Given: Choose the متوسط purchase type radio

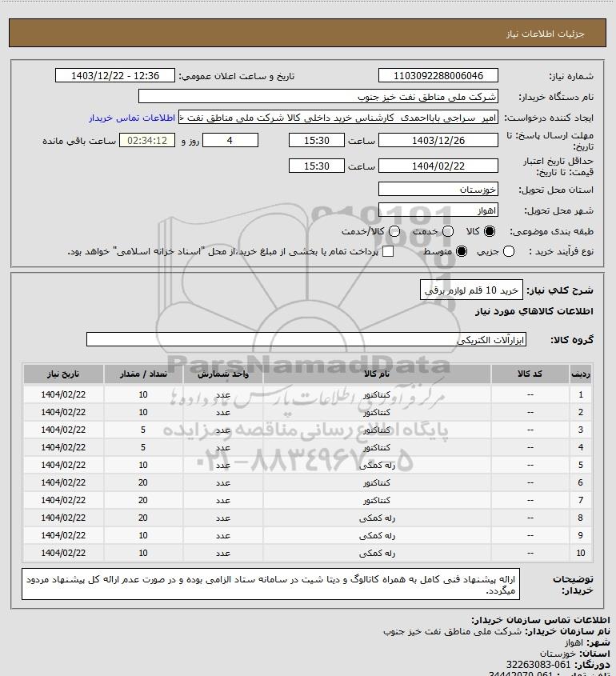Looking at the screenshot, I should tap(462, 251).
